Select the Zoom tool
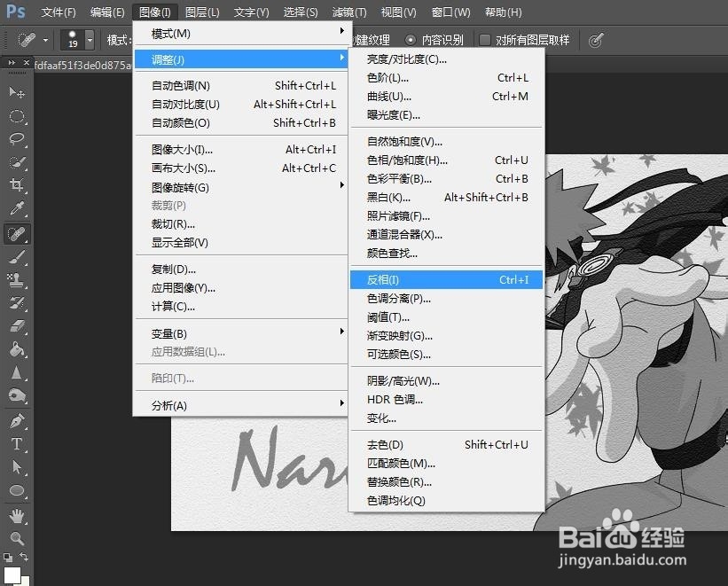Image resolution: width=728 pixels, height=586 pixels. pos(17,538)
